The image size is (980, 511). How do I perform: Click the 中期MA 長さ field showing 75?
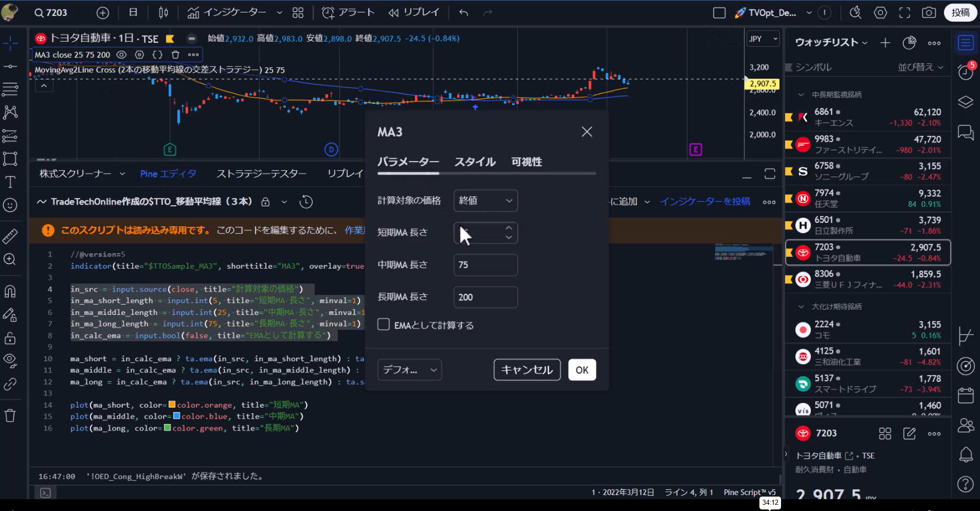485,265
